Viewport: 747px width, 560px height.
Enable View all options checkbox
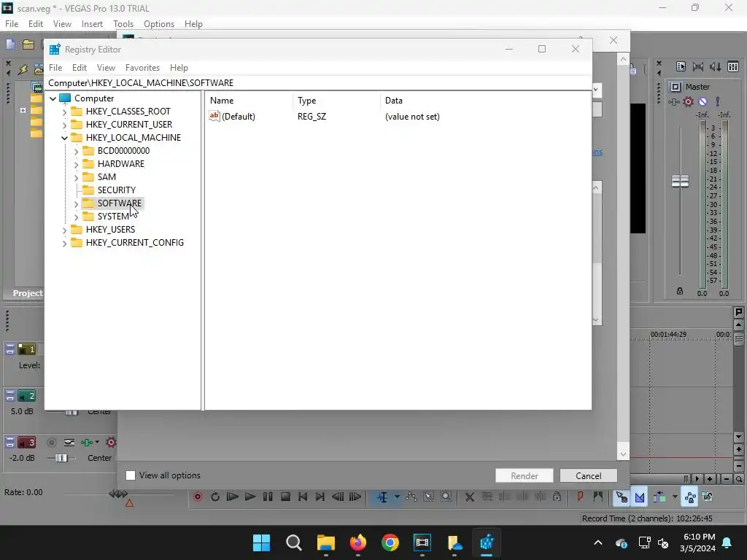click(x=131, y=475)
